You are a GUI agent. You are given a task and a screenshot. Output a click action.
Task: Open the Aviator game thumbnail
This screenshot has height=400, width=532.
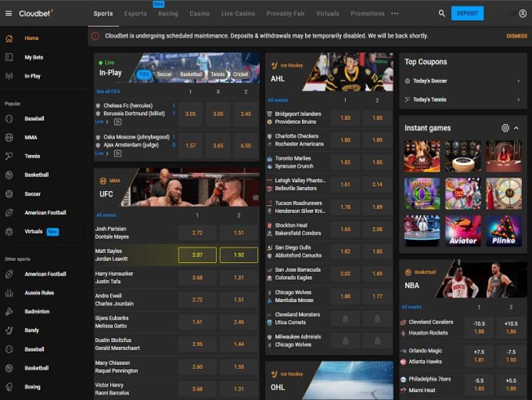[463, 231]
